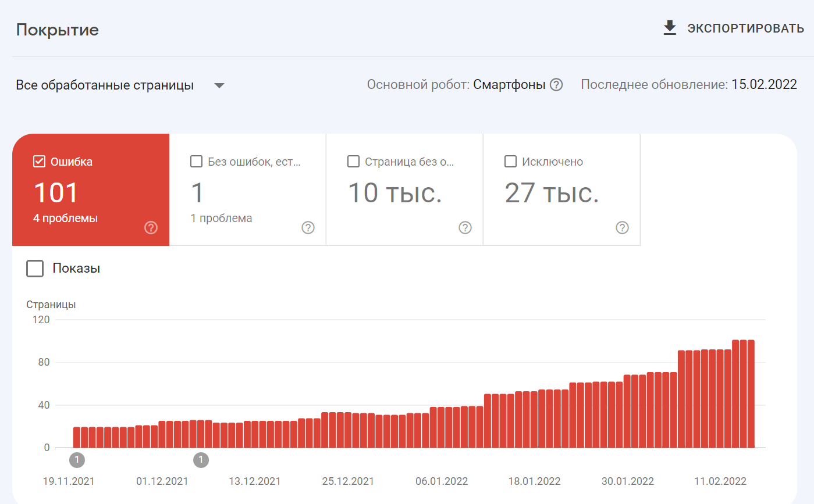Click date label 06.01.2022 on axis
The height and width of the screenshot is (504, 814).
tap(442, 481)
